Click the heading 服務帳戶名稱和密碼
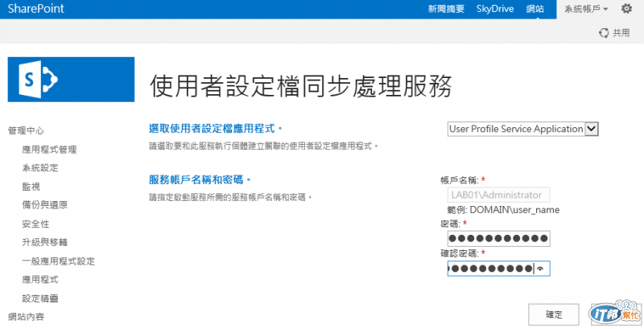The height and width of the screenshot is (329, 644). (200, 179)
